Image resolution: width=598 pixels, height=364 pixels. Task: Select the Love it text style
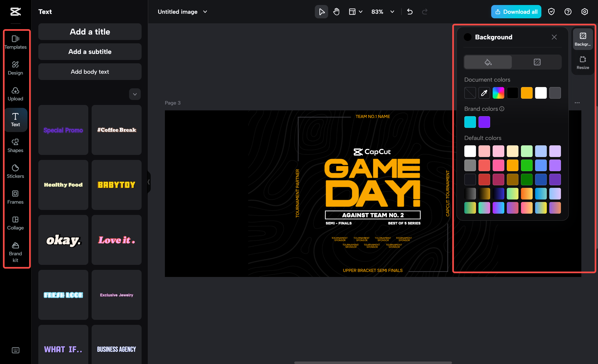click(116, 240)
